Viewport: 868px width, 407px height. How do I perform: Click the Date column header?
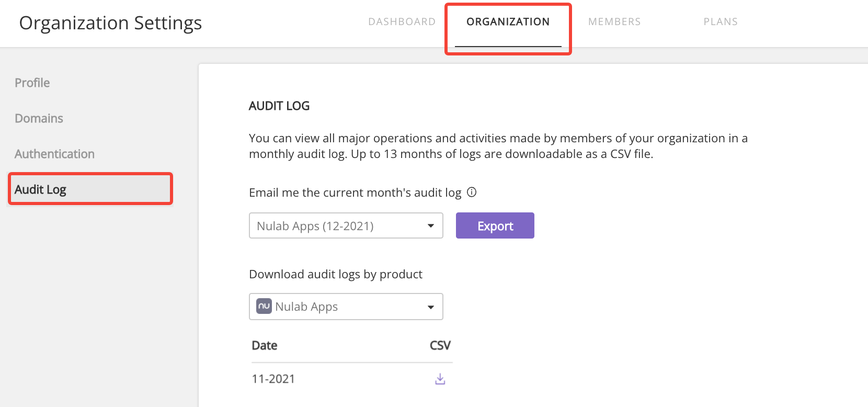tap(265, 345)
